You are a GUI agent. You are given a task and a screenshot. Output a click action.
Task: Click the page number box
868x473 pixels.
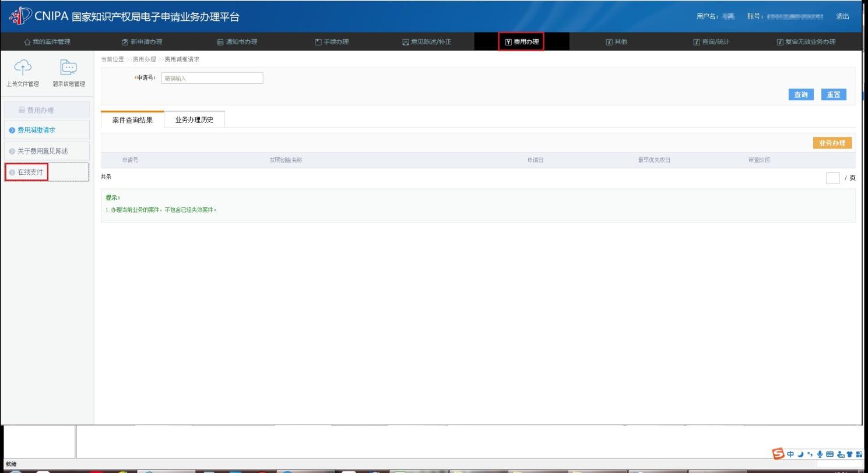(832, 178)
